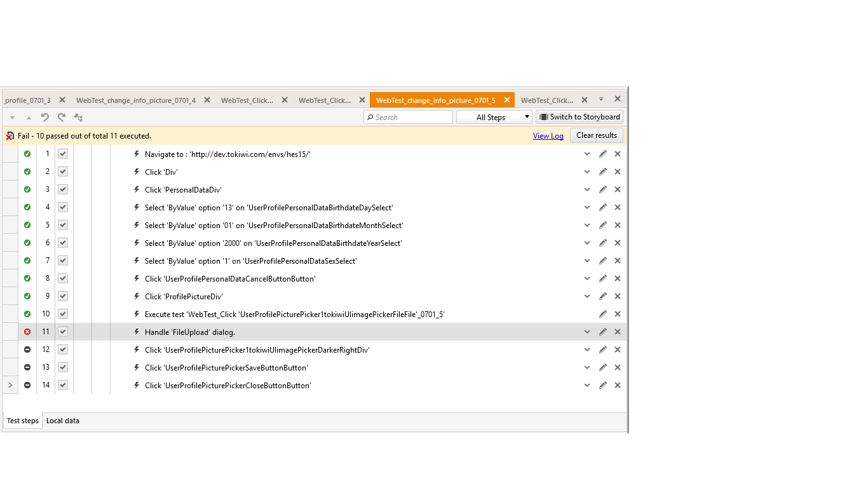Expand step 11 FileUpload dialog chevron
The image size is (868, 488).
point(587,332)
